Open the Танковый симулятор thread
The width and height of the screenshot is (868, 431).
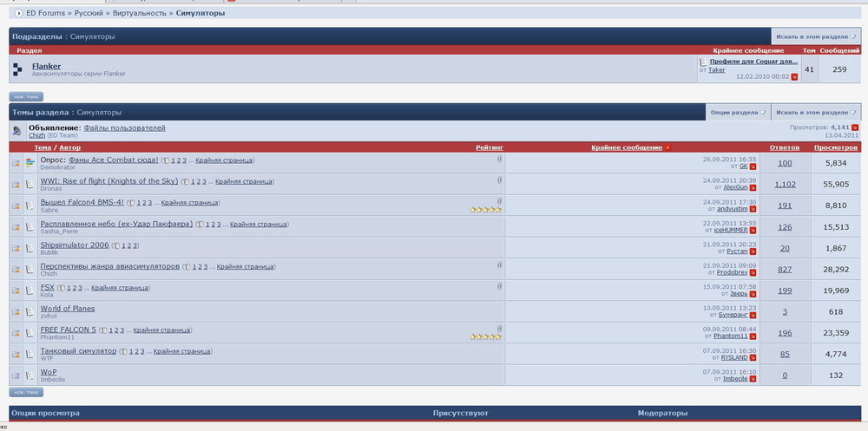pos(79,350)
